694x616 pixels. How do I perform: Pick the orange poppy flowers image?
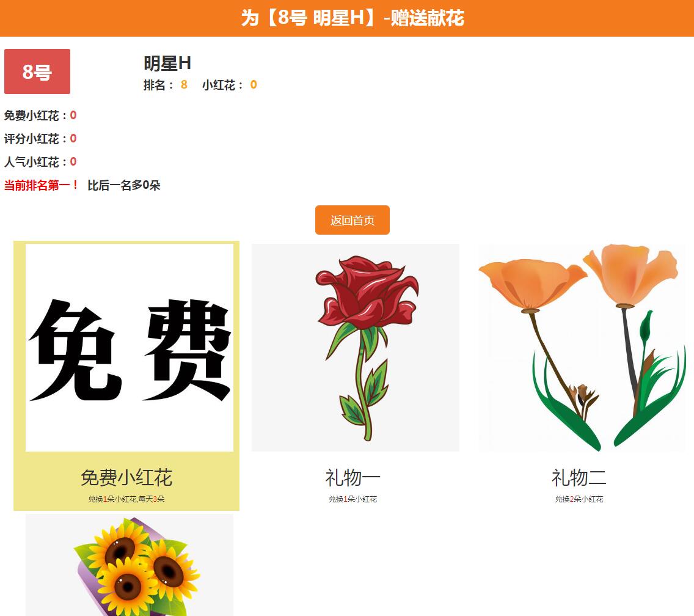pos(581,347)
